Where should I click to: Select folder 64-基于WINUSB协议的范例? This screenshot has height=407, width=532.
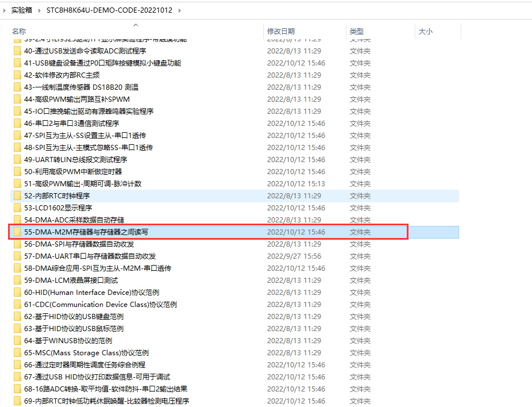[68, 341]
